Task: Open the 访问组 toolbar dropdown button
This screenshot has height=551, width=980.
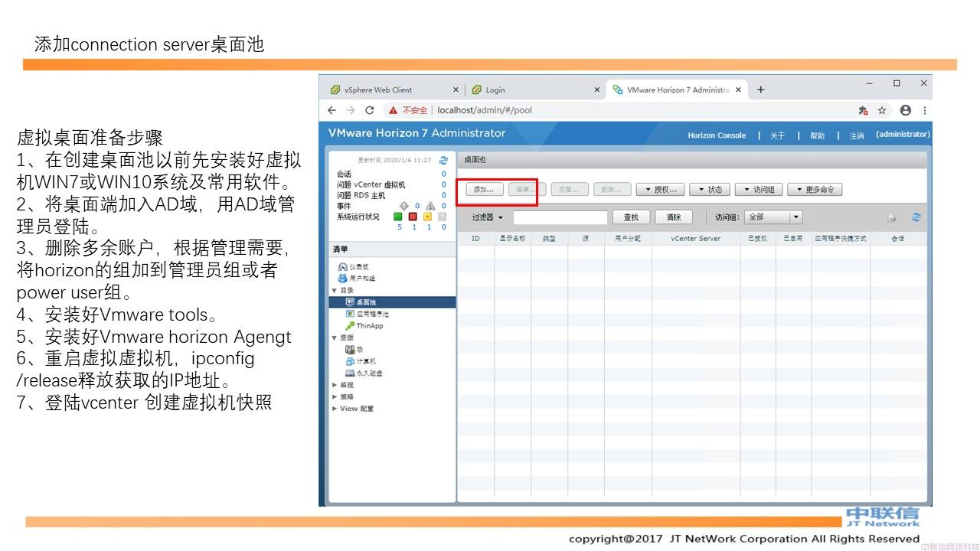Action: (759, 190)
